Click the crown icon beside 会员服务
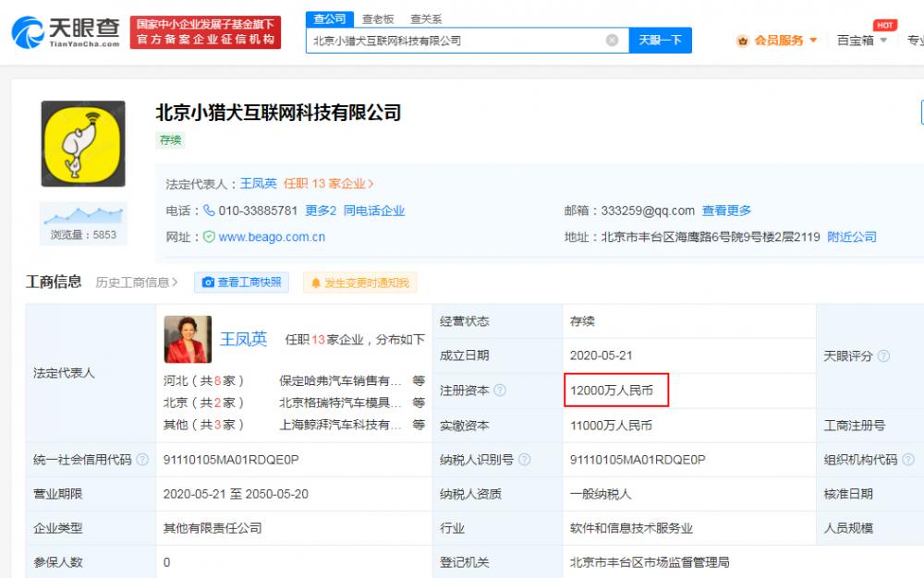This screenshot has height=578, width=924. pyautogui.click(x=743, y=41)
